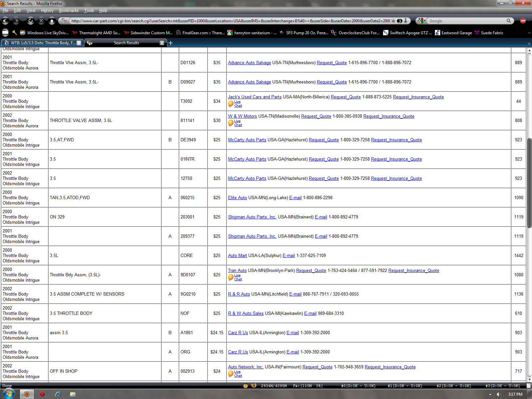Go forward with the Forward arrow button
The width and height of the screenshot is (532, 399).
point(16,21)
